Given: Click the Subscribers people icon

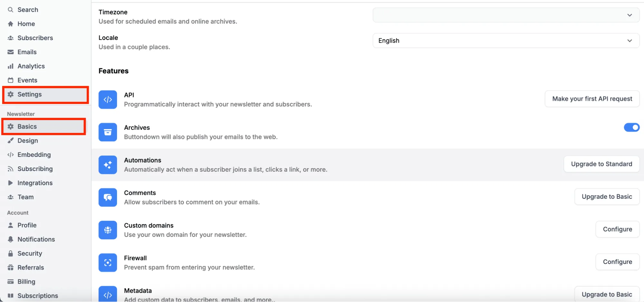Looking at the screenshot, I should click(x=11, y=38).
